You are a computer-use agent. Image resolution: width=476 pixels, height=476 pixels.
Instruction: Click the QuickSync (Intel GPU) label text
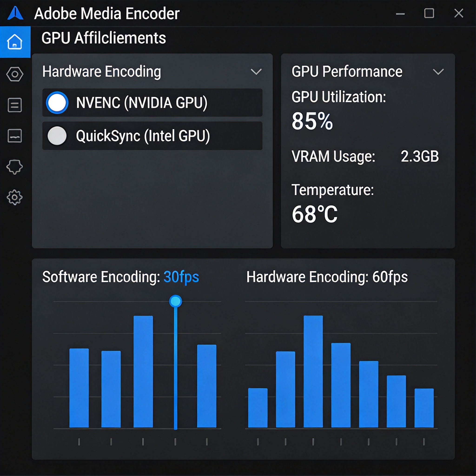pyautogui.click(x=143, y=136)
